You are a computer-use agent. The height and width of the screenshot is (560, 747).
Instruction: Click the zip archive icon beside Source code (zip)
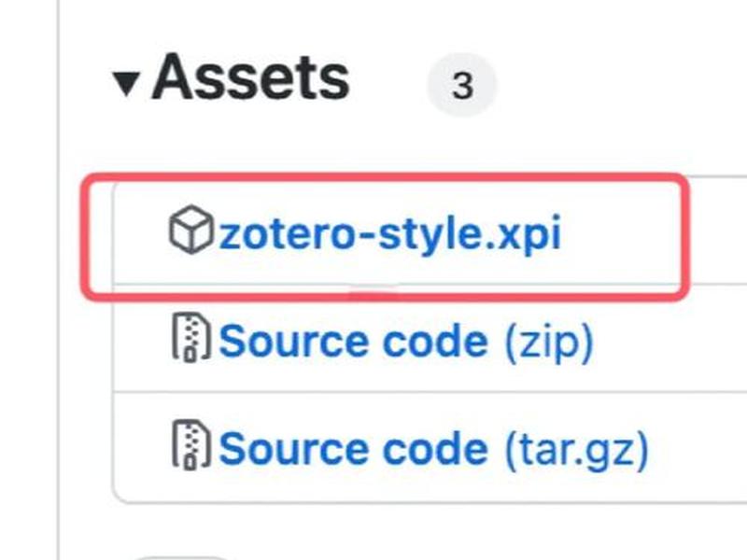190,337
